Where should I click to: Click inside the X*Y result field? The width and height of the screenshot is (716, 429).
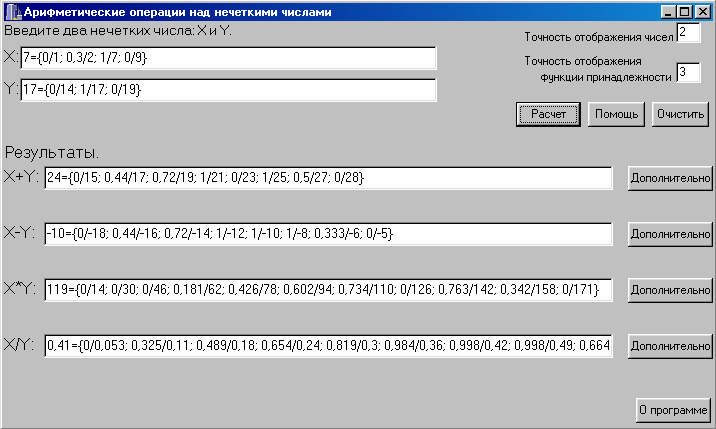(328, 290)
